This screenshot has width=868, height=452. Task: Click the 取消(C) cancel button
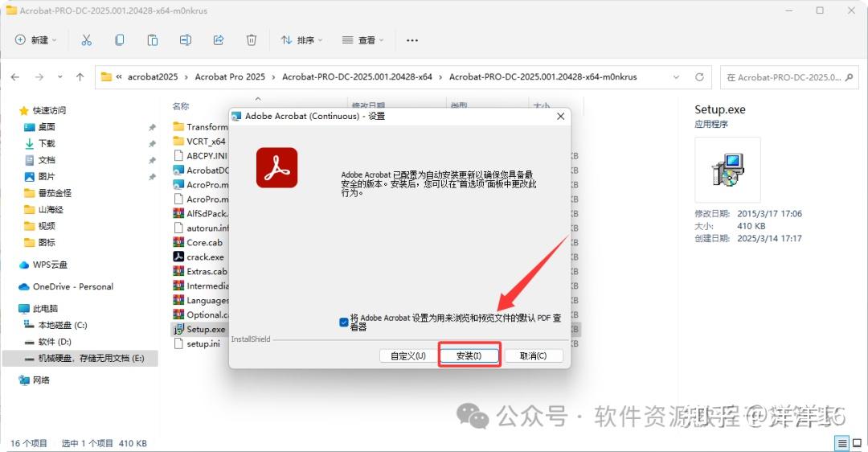(x=533, y=355)
